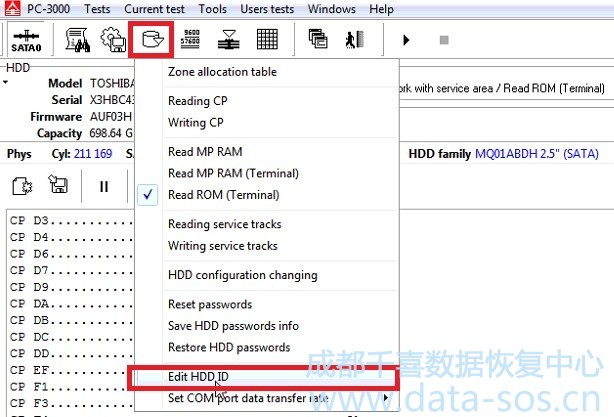Expand Set COM port data transfer rate submenu
614x417 pixels.
(x=267, y=398)
